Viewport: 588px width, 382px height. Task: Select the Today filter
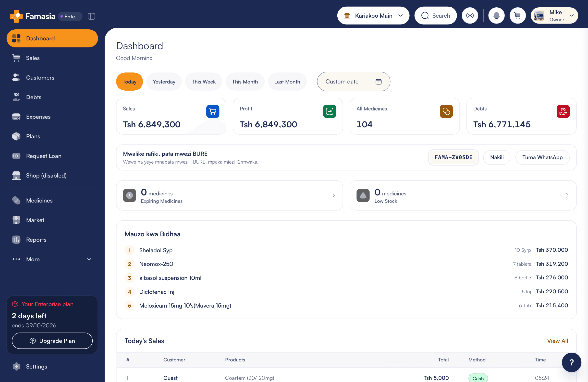129,82
